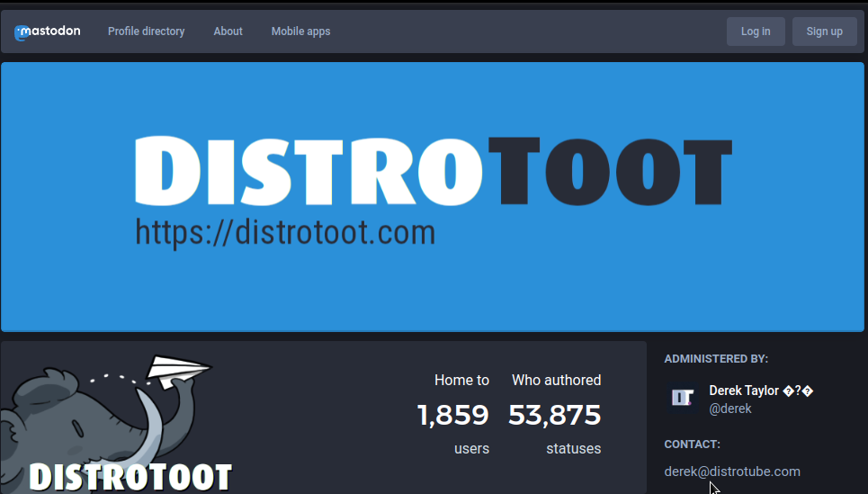
Task: Click the Sign up button
Action: pos(824,31)
